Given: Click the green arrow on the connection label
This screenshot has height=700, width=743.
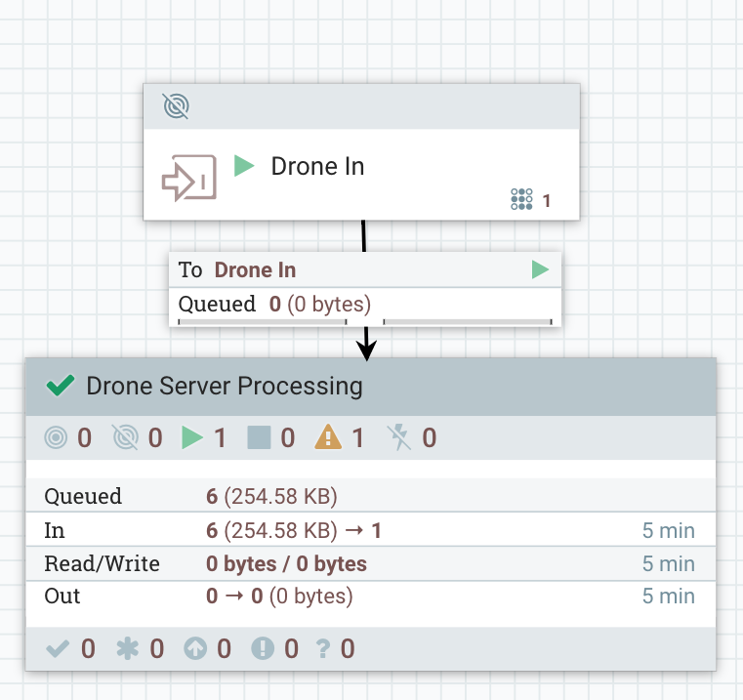Looking at the screenshot, I should coord(540,269).
